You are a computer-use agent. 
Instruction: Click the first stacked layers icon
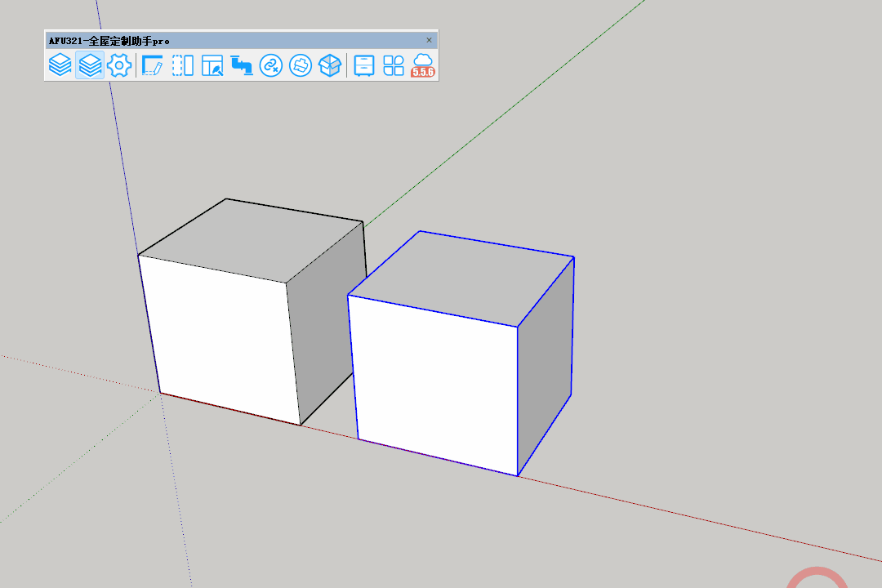tap(60, 65)
